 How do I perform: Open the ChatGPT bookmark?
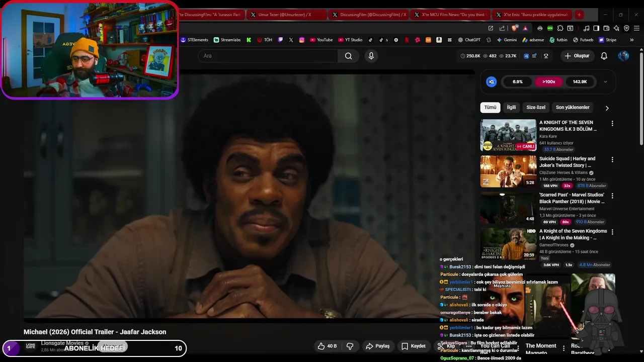tap(469, 40)
